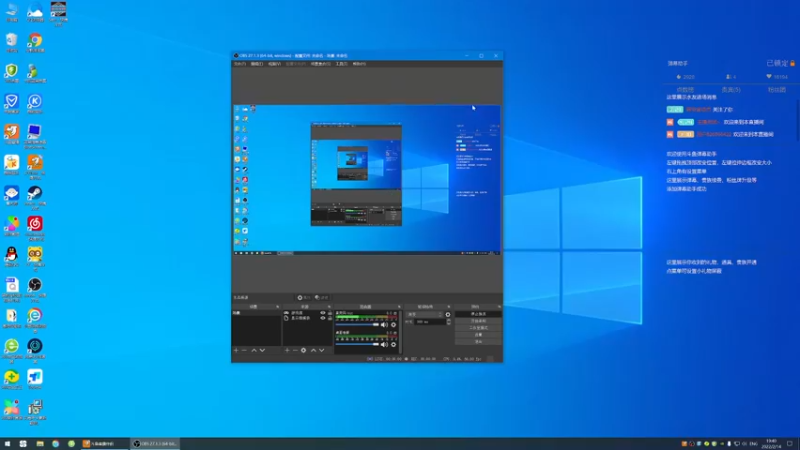Viewport: 800px width, 450px height.
Task: Pop out the Audio Mixer dock via its header icon
Action: tap(399, 307)
